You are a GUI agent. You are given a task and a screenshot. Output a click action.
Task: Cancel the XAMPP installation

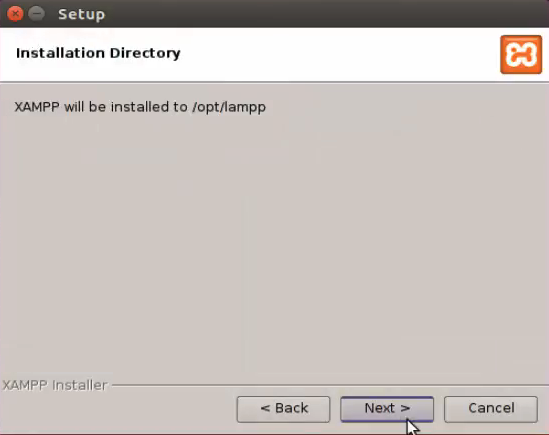point(491,409)
